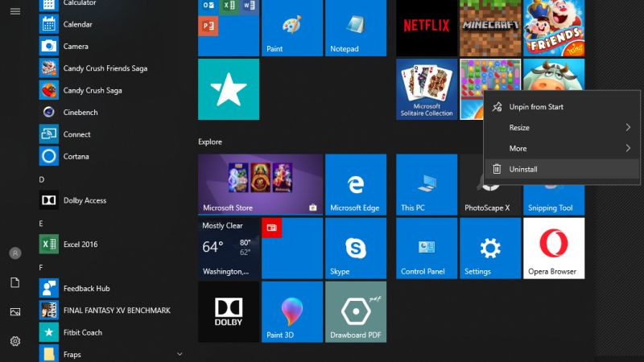Launch the Microsoft Edge tile
This screenshot has width=644, height=362.
click(356, 185)
